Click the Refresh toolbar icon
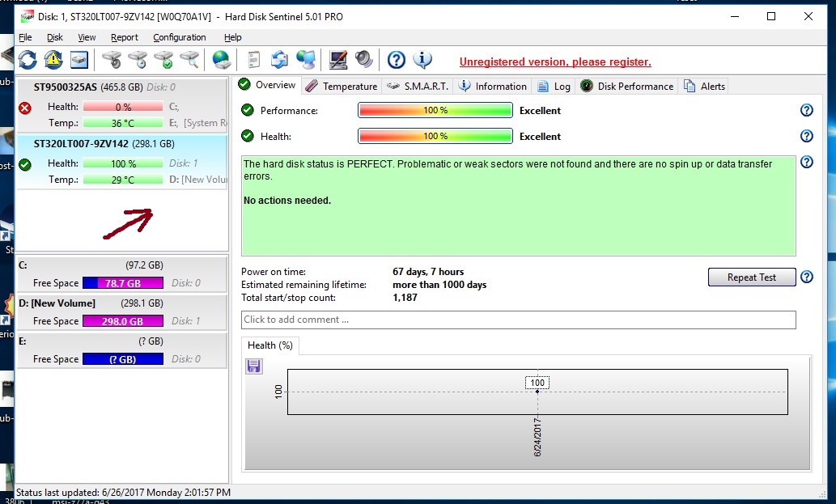This screenshot has height=504, width=836. pyautogui.click(x=28, y=60)
